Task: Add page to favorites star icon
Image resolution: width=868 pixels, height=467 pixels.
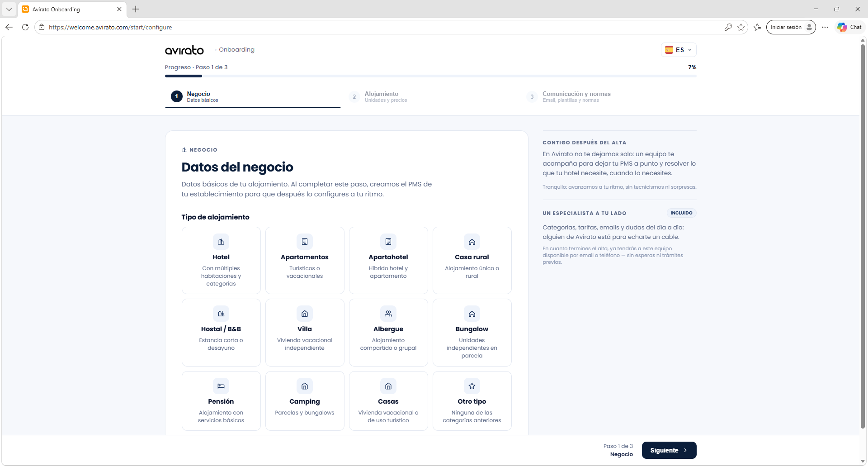Action: pos(741,27)
